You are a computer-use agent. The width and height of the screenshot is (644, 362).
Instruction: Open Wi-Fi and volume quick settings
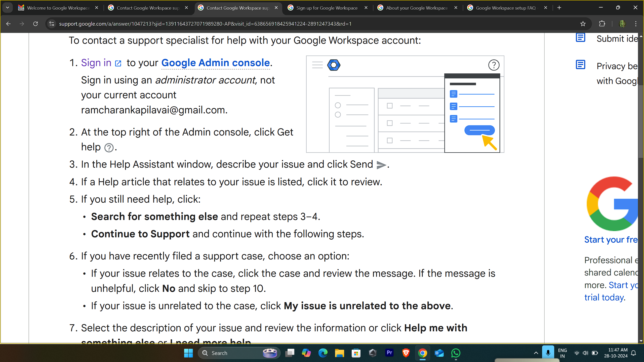click(581, 353)
